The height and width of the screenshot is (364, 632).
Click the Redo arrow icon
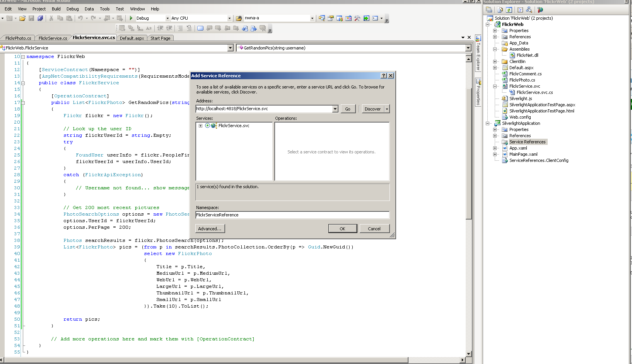coord(93,18)
